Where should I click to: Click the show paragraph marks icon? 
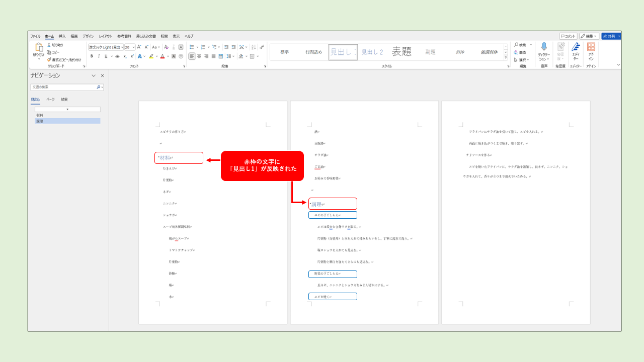point(262,47)
